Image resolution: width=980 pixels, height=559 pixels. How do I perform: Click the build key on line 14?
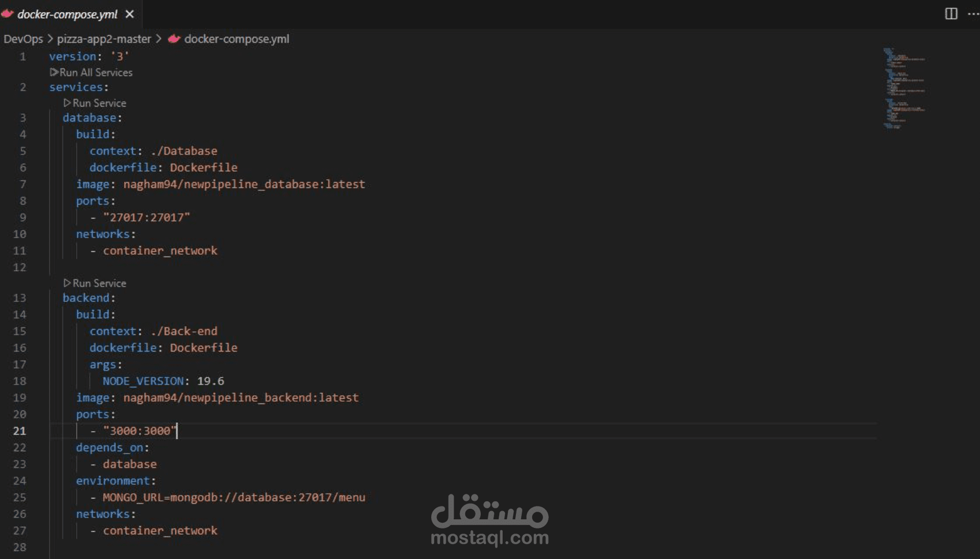coord(93,315)
